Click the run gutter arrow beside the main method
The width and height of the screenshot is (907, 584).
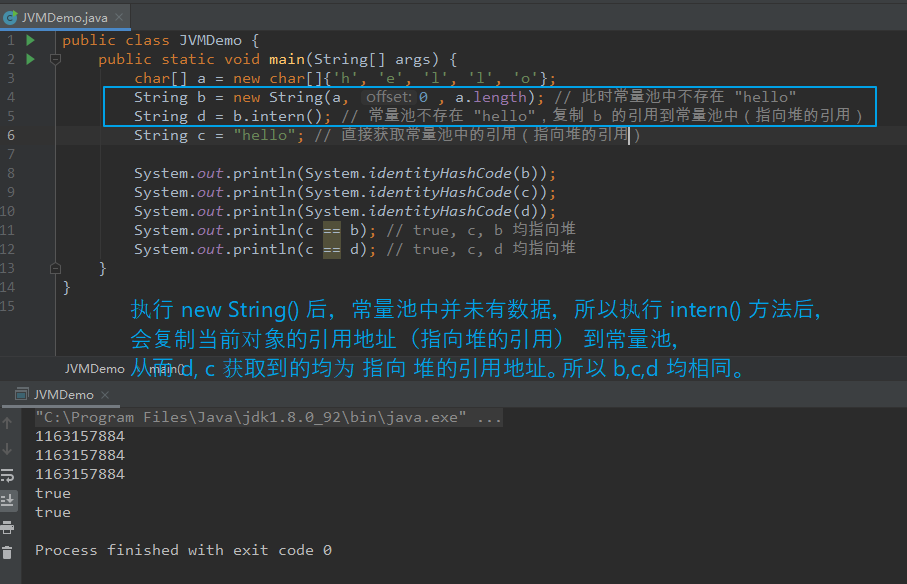click(x=31, y=59)
